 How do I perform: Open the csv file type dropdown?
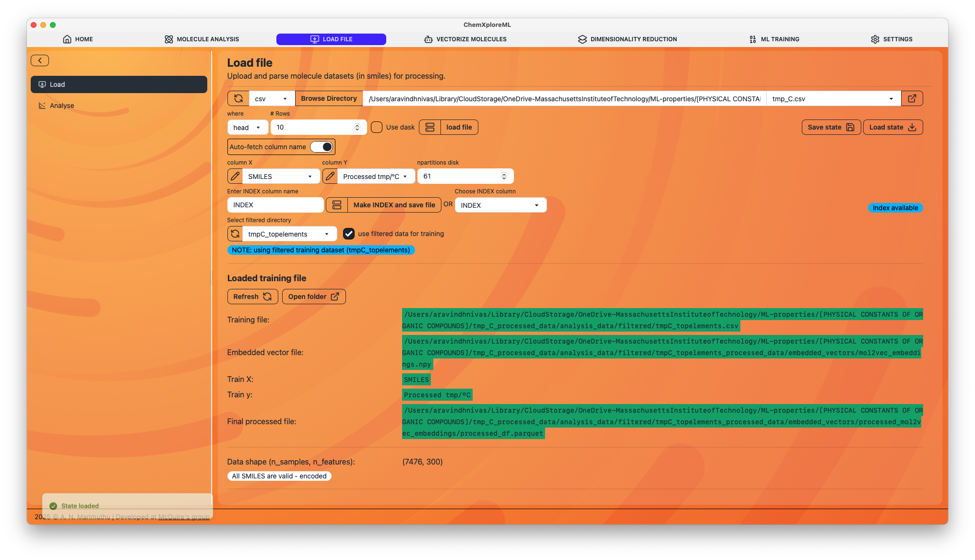tap(272, 98)
